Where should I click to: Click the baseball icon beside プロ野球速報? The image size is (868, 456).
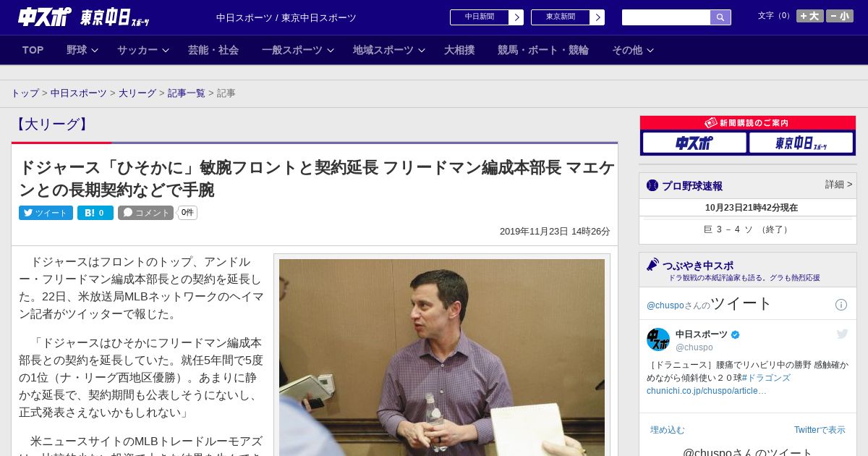tap(652, 186)
